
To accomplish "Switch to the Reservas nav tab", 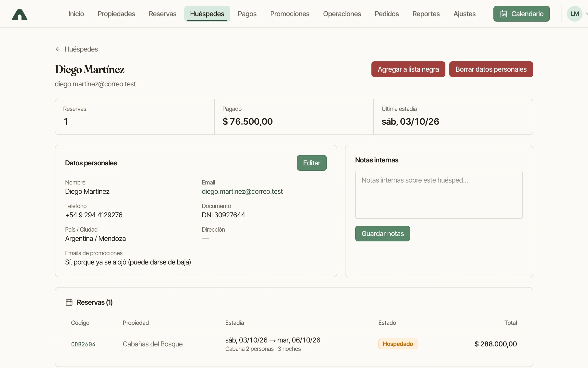I will (162, 14).
